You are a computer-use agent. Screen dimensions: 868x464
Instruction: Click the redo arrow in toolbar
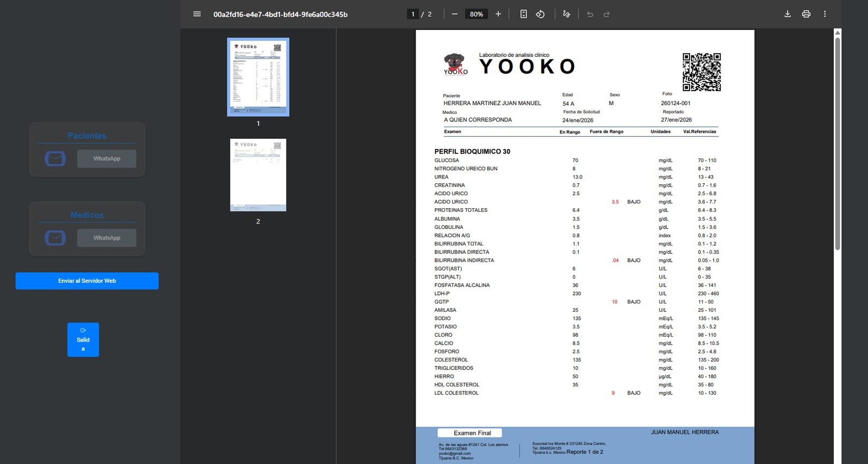pyautogui.click(x=607, y=14)
